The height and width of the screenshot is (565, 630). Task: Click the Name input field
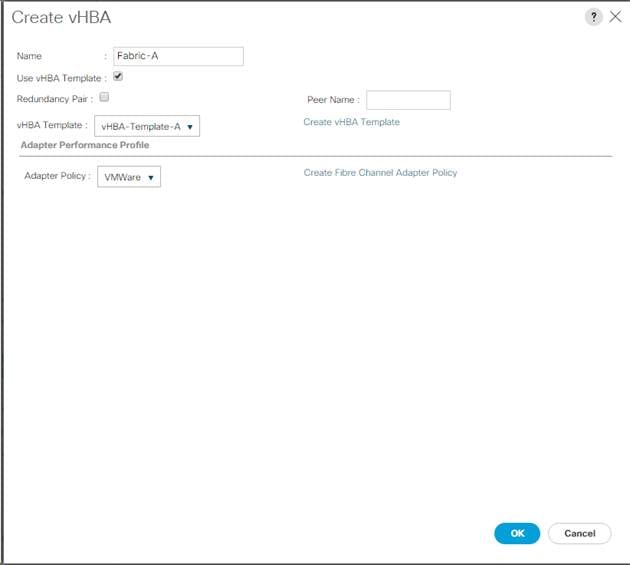[x=178, y=56]
